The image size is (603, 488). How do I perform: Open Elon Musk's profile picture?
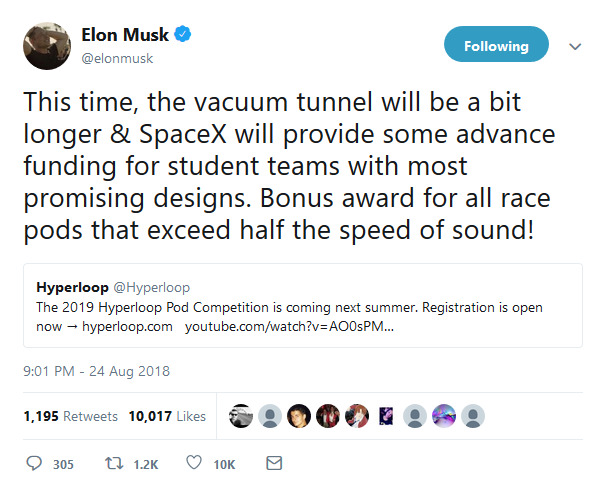(x=46, y=46)
